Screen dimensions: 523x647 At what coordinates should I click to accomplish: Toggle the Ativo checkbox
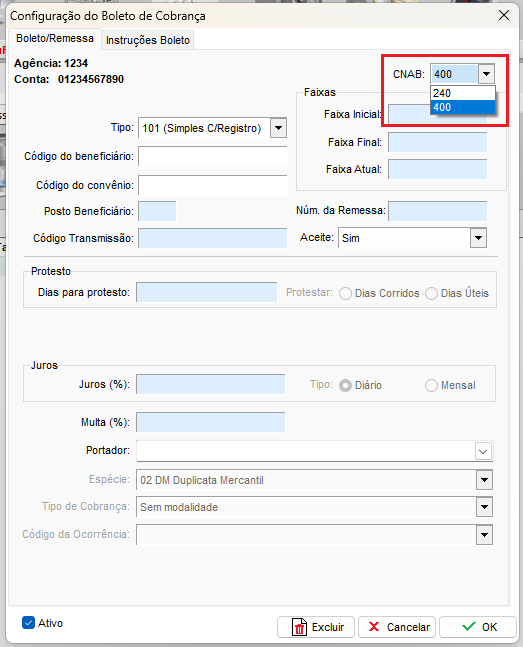(28, 623)
